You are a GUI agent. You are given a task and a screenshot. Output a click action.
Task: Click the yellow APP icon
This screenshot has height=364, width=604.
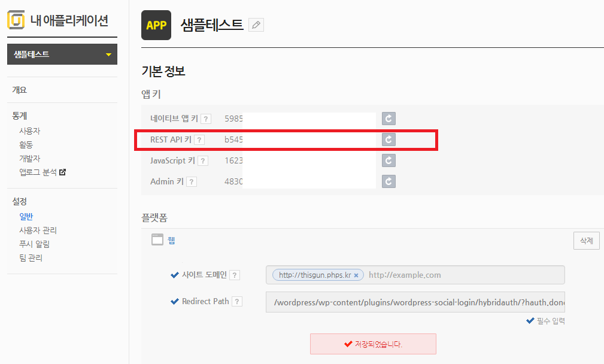[156, 25]
